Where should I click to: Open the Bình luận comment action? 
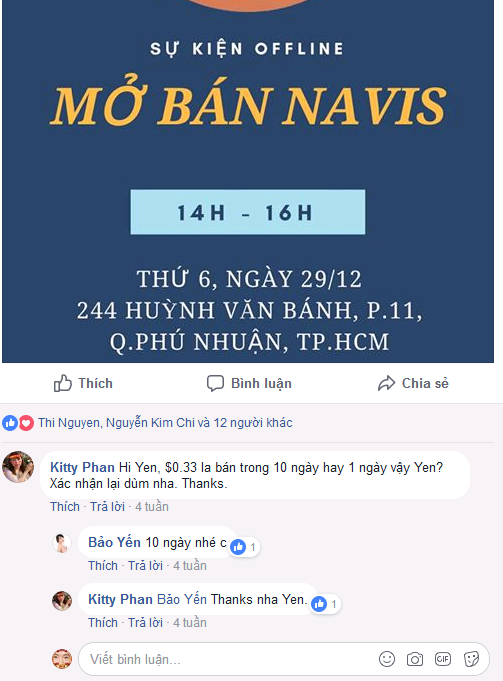tap(249, 383)
